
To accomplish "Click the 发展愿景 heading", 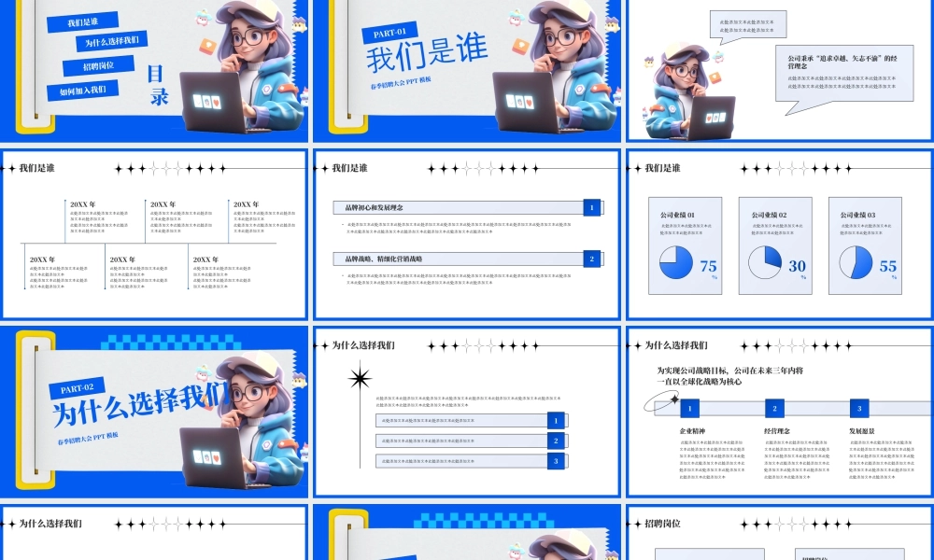I will pyautogui.click(x=862, y=431).
